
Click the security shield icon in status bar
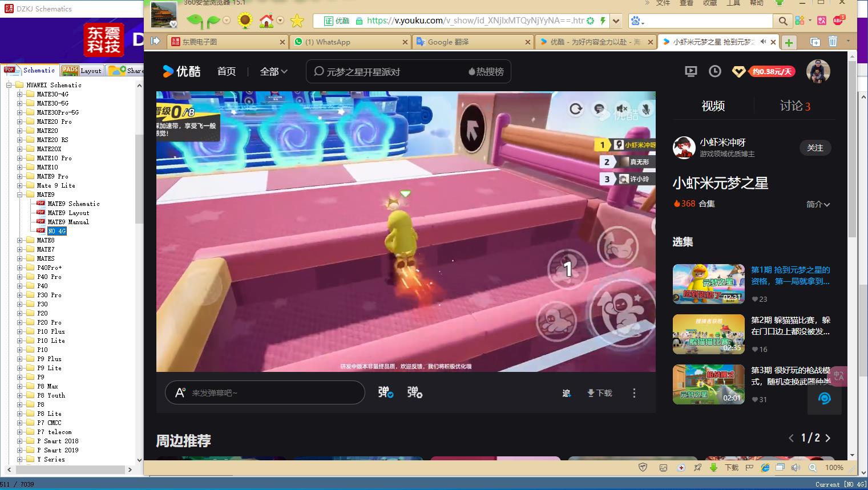click(x=643, y=467)
